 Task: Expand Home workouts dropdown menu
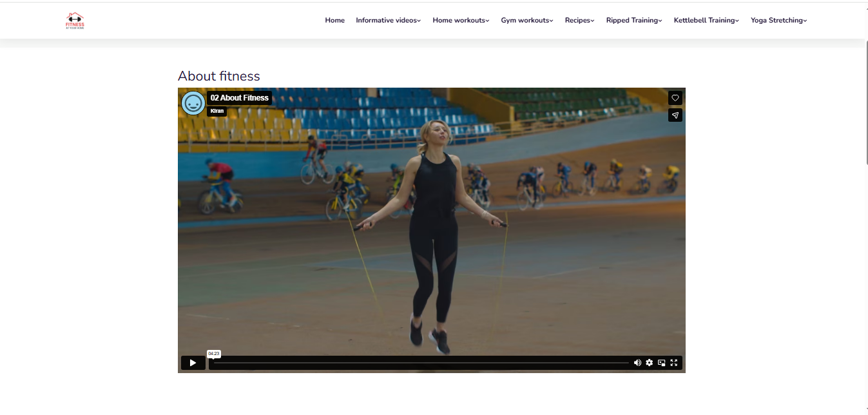[461, 21]
